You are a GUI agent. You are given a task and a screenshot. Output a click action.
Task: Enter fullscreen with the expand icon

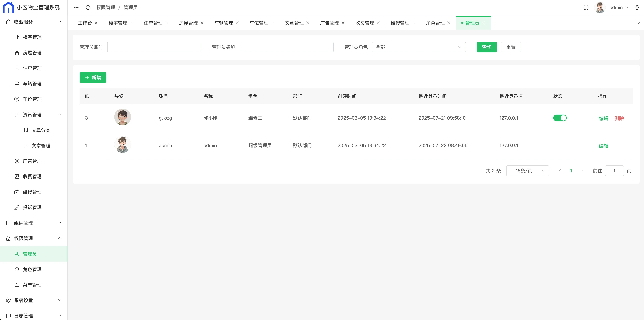coord(586,8)
